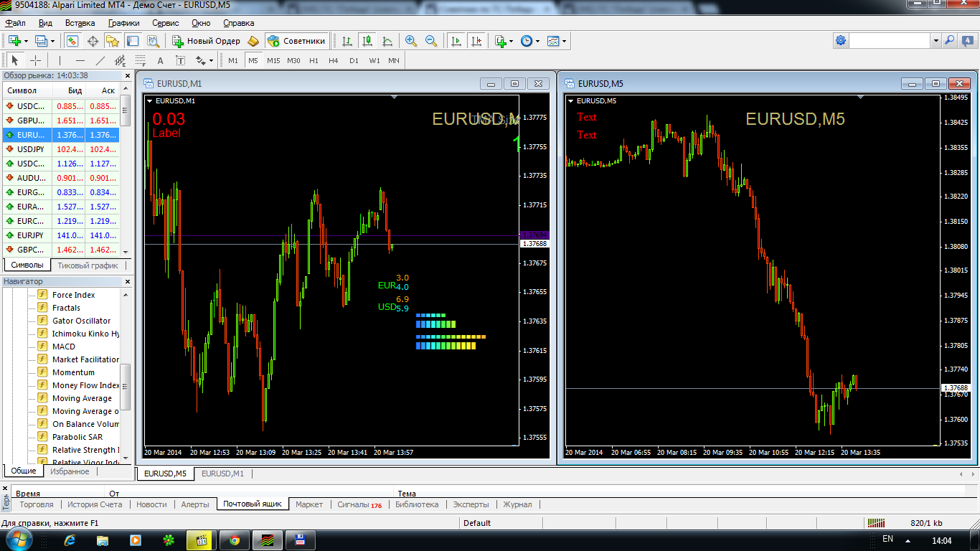
Task: Open the Templates dropdown arrow
Action: point(565,41)
